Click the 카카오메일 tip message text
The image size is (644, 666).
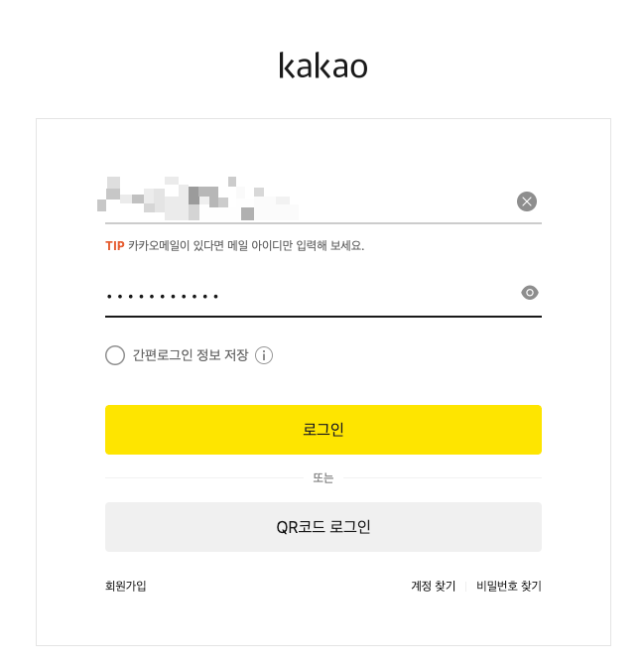click(x=246, y=245)
